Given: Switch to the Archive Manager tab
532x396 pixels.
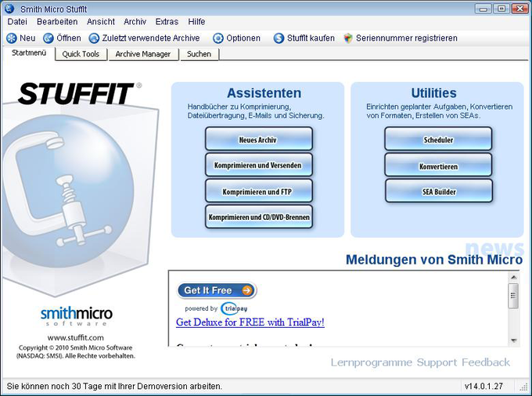Looking at the screenshot, I should pos(143,54).
